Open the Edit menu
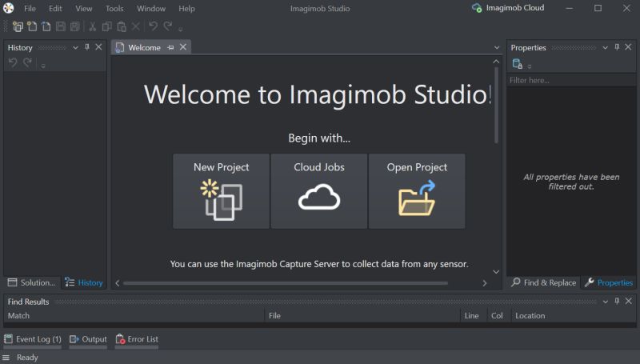Viewport: 640px width, 364px height. (x=55, y=9)
